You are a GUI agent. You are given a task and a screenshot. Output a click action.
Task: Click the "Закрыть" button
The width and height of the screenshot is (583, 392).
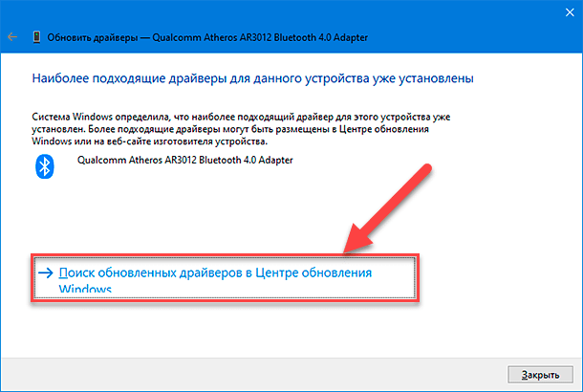(540, 375)
